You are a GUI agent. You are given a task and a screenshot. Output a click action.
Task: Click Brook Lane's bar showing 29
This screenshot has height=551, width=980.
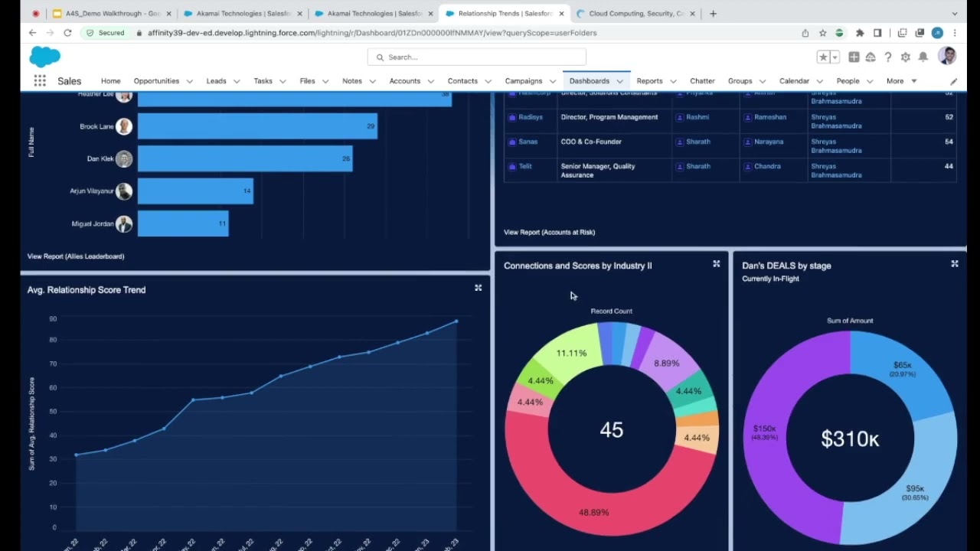pos(257,126)
